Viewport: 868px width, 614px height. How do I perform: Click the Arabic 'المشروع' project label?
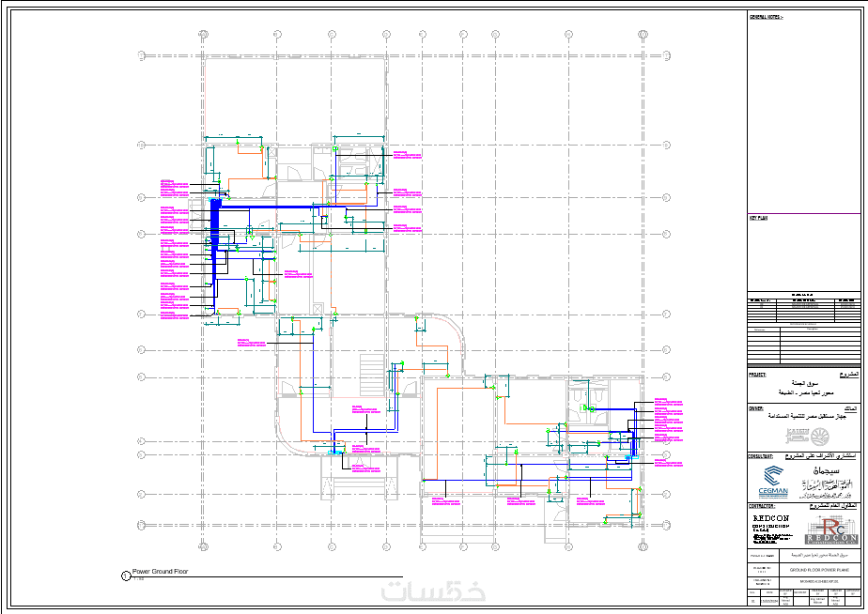(x=849, y=375)
